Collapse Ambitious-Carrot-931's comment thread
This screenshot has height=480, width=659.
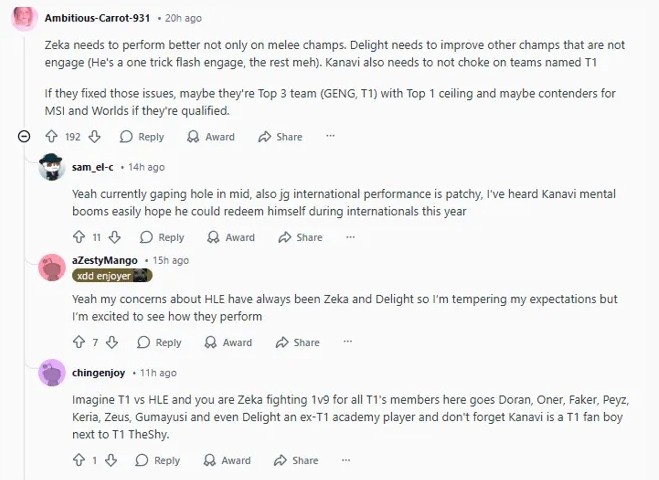coord(24,136)
